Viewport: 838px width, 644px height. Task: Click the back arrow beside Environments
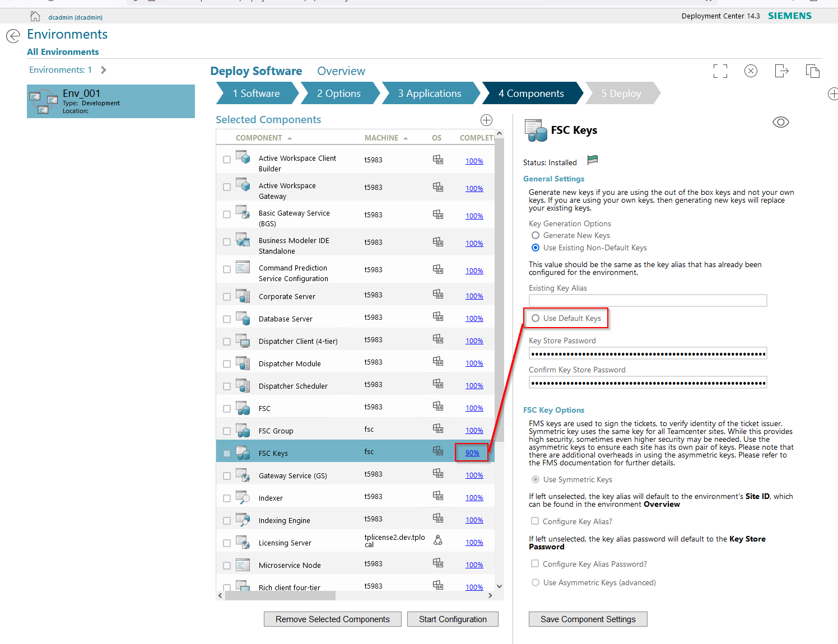[13, 36]
